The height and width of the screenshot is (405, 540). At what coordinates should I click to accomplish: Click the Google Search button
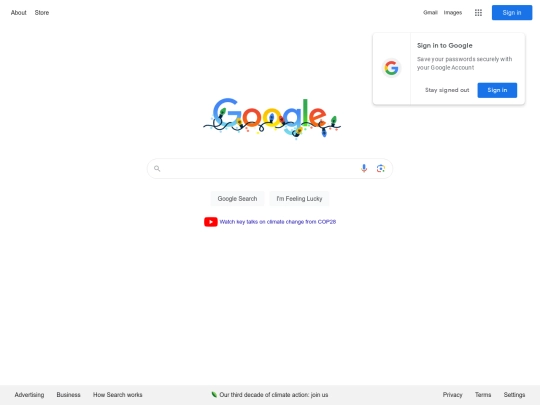237,199
